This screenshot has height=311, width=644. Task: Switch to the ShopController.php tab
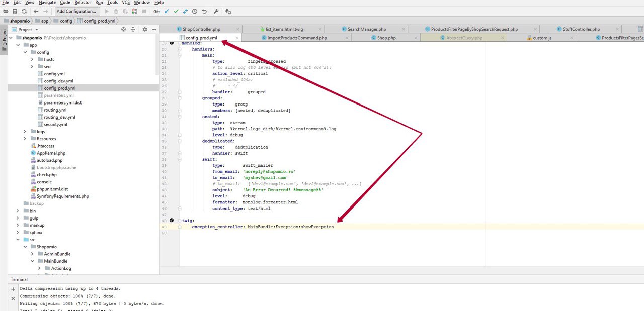click(201, 29)
